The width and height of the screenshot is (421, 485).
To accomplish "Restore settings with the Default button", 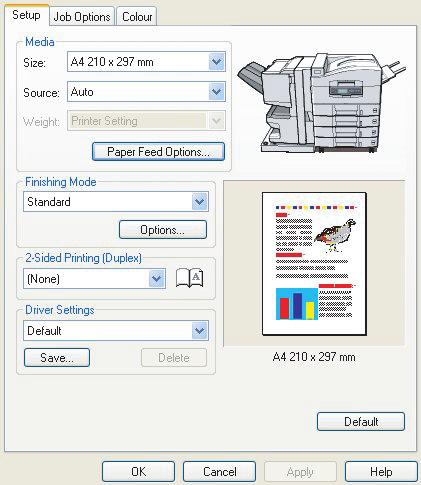I will (x=361, y=422).
